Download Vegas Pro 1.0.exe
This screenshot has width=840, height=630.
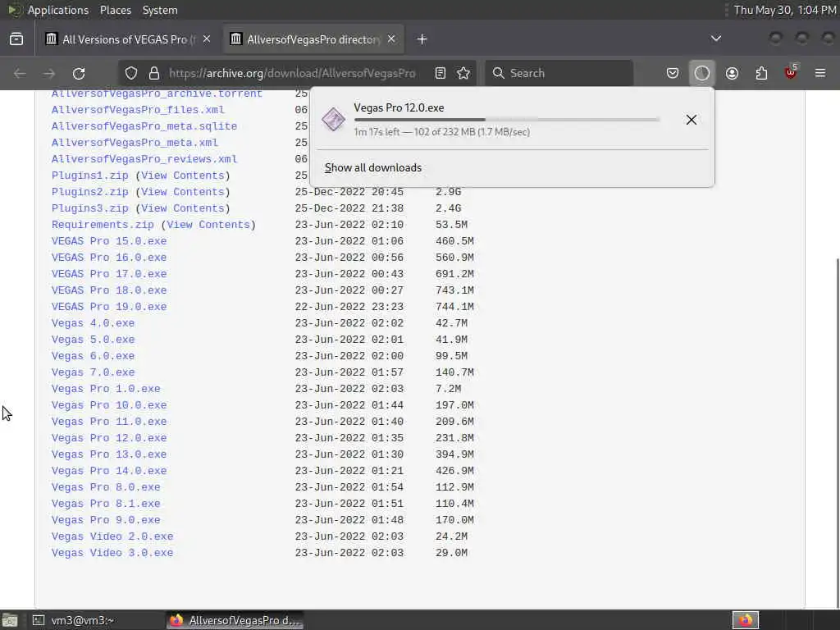(x=106, y=389)
